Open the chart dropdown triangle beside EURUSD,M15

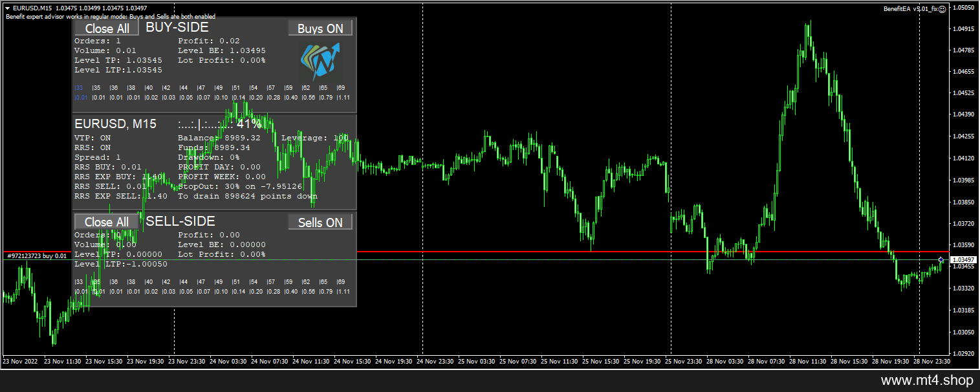(x=6, y=8)
